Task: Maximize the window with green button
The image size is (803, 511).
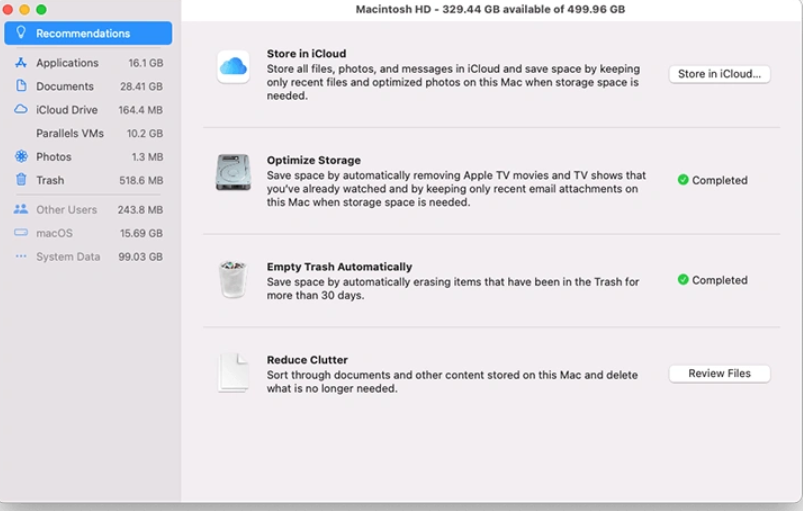Action: point(41,9)
